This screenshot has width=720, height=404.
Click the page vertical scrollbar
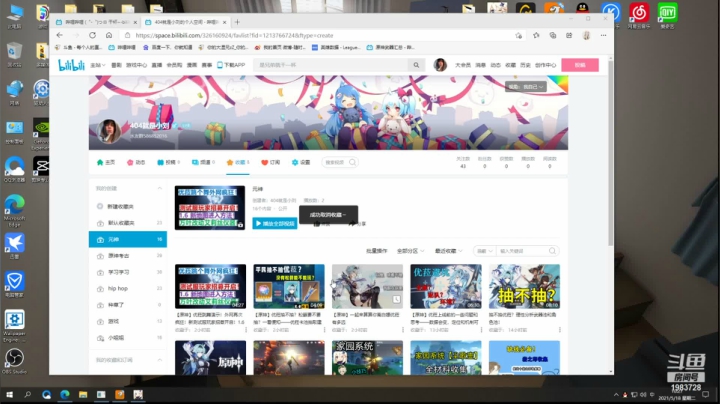coord(610,152)
